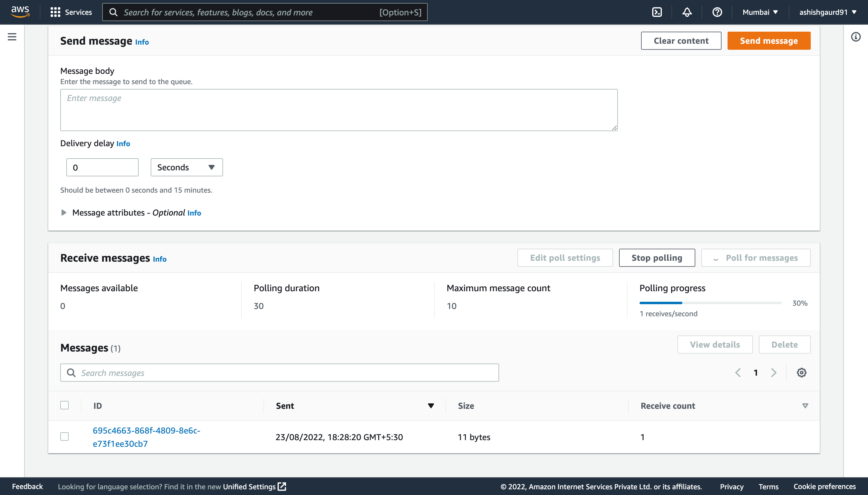This screenshot has height=495, width=868.
Task: Click the Size column header
Action: pos(466,405)
